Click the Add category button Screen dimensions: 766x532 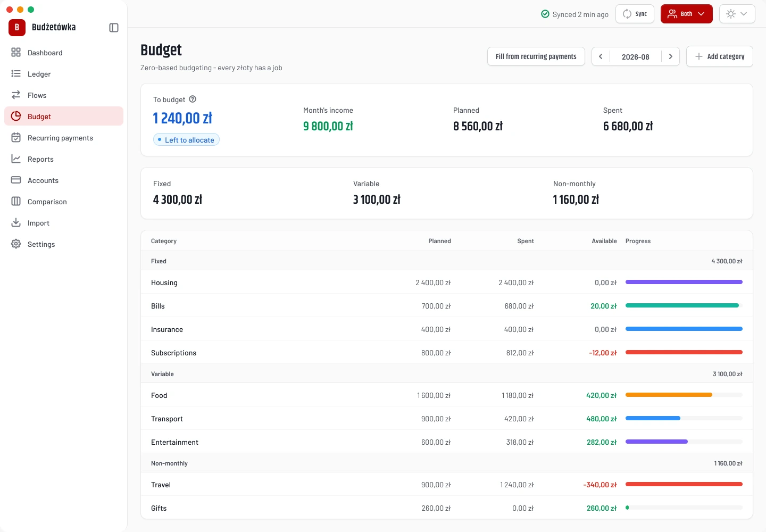719,56
